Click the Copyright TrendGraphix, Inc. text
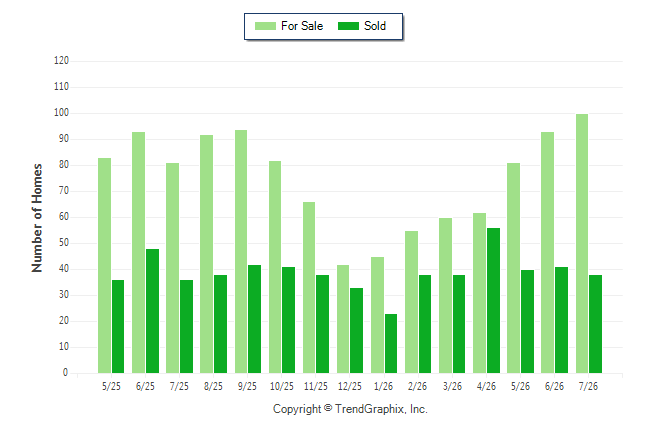 (350, 409)
